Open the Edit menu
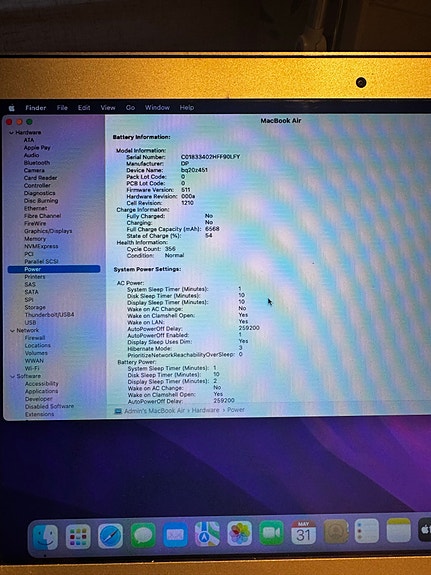This screenshot has width=431, height=575. [x=84, y=108]
